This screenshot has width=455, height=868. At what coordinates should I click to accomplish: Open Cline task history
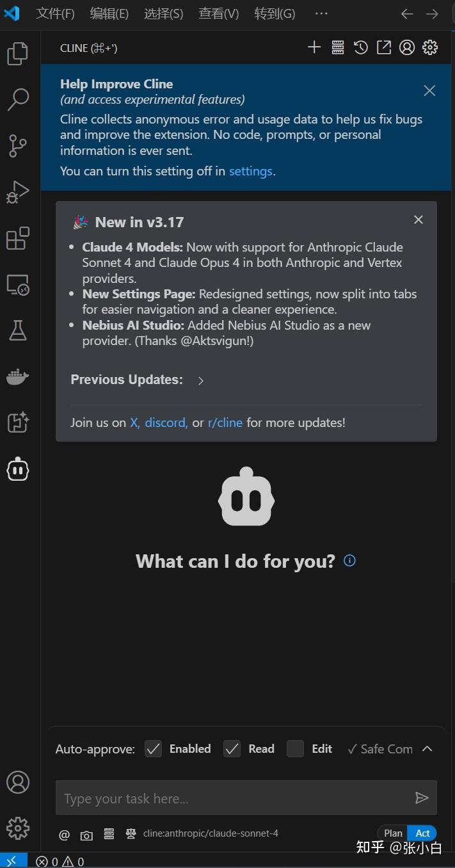click(x=361, y=47)
